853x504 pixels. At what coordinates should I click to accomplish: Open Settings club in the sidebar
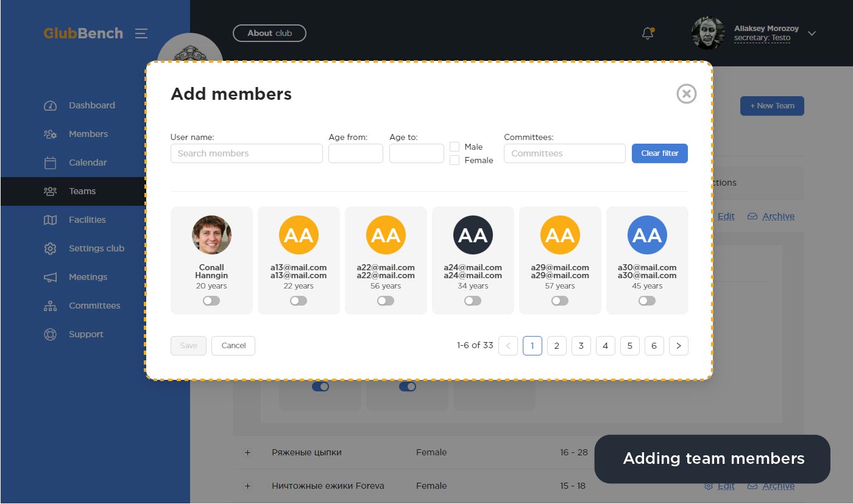click(96, 248)
